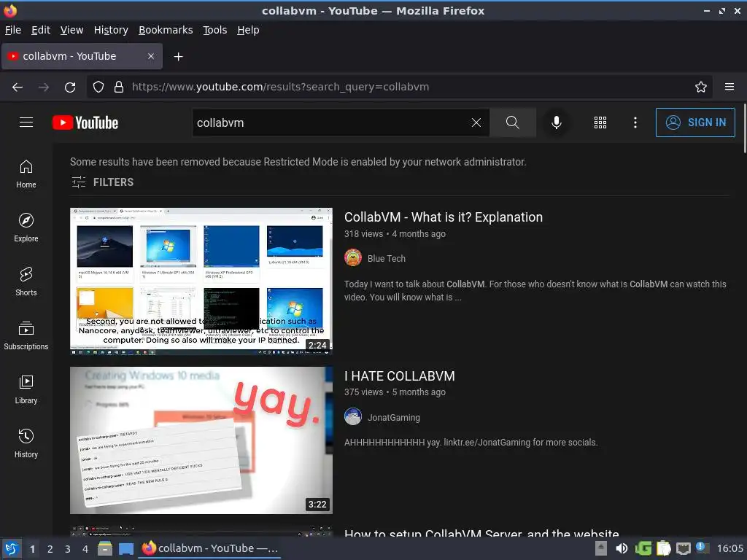Start voice search with microphone icon
Viewport: 747px width, 560px height.
point(556,122)
